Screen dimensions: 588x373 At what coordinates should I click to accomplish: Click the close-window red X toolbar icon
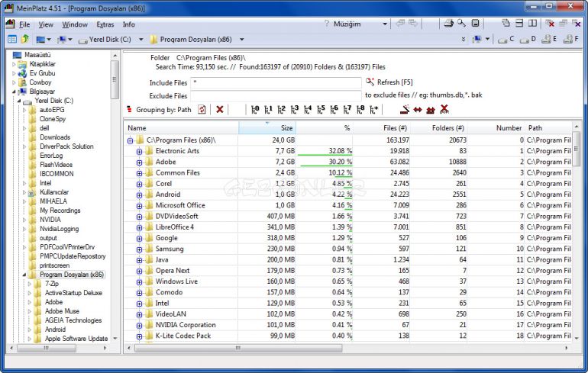pos(550,24)
